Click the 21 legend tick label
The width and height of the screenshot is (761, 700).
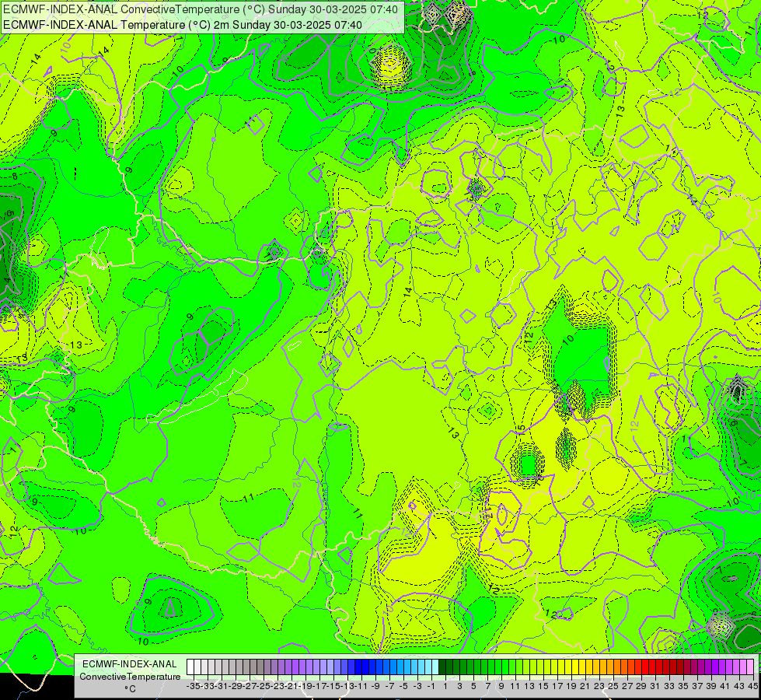pyautogui.click(x=585, y=686)
